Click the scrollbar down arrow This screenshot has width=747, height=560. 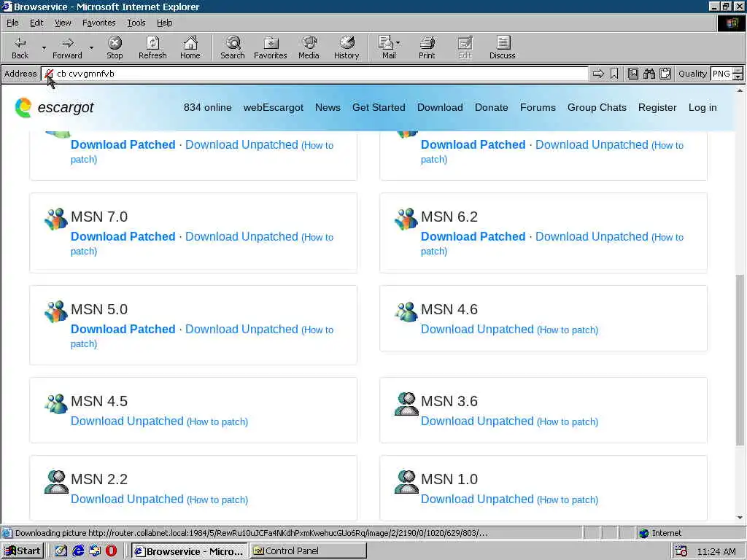pos(740,518)
